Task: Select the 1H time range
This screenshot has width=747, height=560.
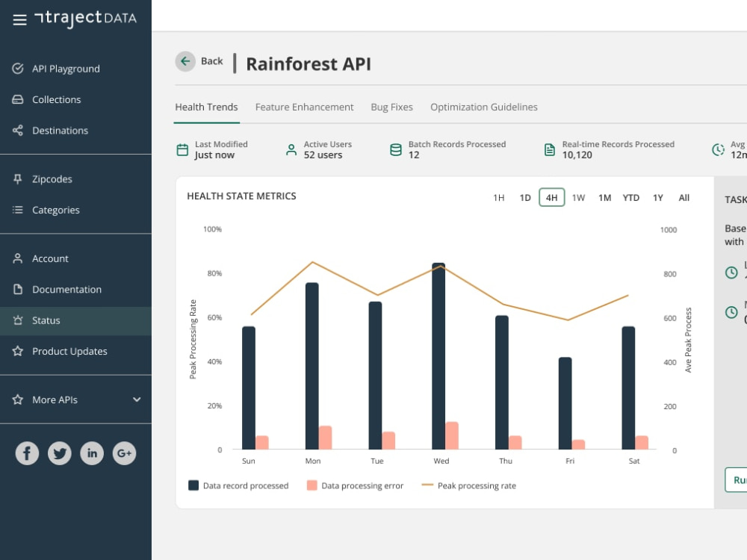Action: pos(499,198)
